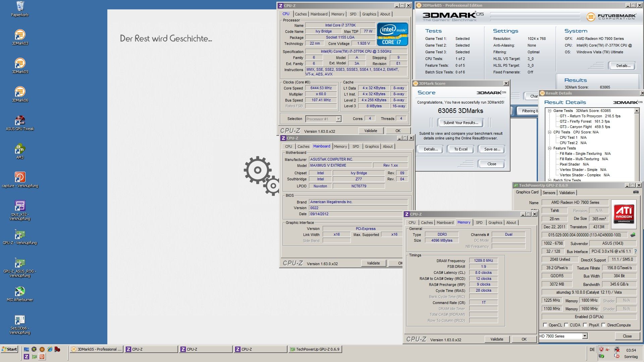The image size is (644, 362).
Task: Enable the CUDA checkbox in GPU-Z
Action: coord(566,325)
